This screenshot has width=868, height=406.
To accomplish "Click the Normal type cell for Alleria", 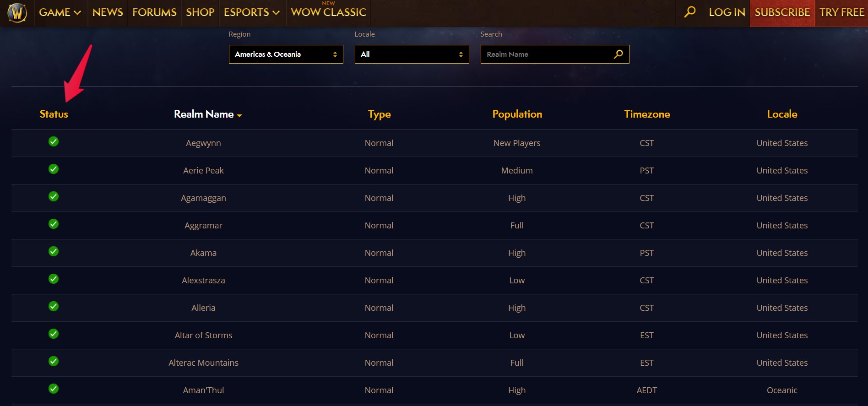I will point(379,308).
